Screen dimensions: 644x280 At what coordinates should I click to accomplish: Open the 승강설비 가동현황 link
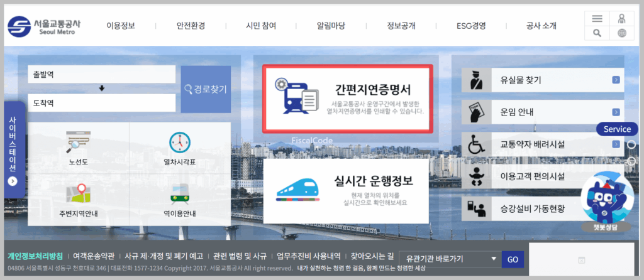[x=532, y=208]
